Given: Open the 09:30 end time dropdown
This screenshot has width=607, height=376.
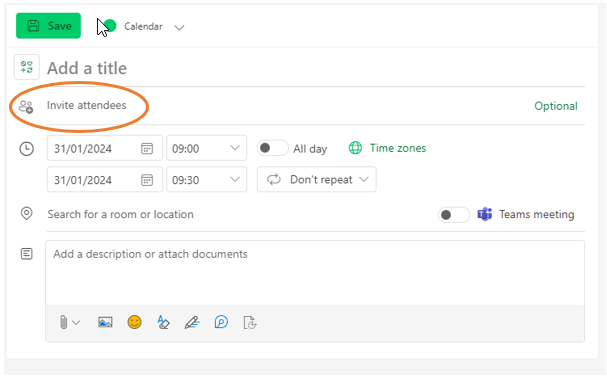Looking at the screenshot, I should (207, 180).
